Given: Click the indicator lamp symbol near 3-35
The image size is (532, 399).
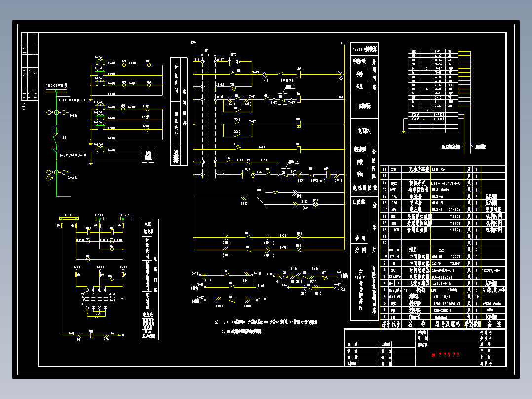Looking at the screenshot, I should point(299,250).
